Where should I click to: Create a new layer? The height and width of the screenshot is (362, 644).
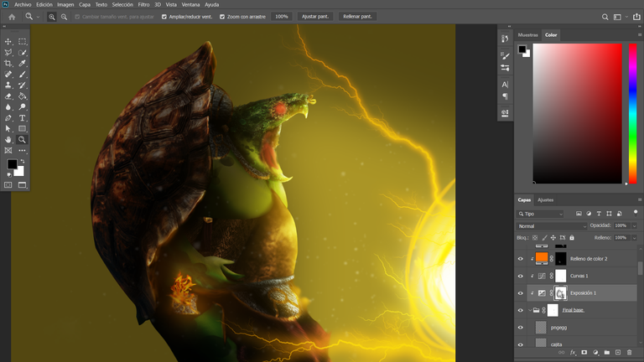(618, 353)
